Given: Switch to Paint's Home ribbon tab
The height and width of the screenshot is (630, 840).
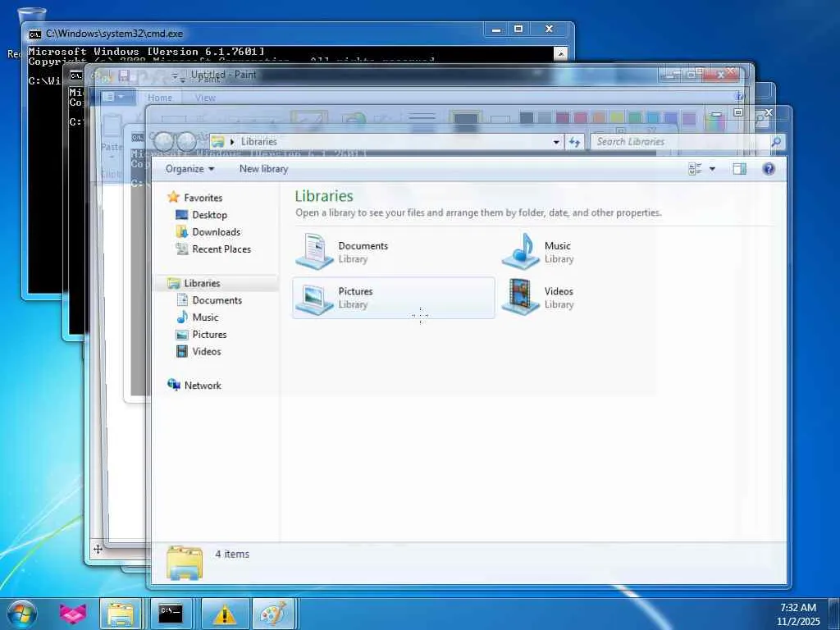Looking at the screenshot, I should (x=160, y=98).
